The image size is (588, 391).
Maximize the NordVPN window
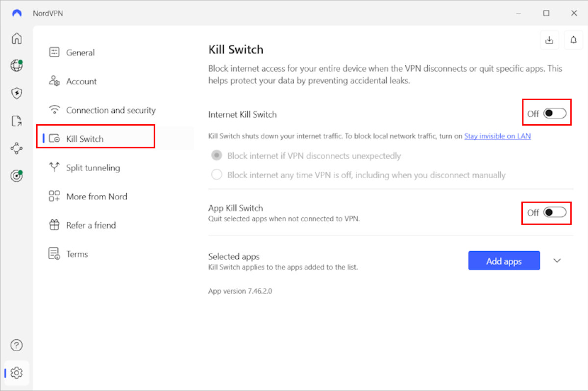coord(546,13)
